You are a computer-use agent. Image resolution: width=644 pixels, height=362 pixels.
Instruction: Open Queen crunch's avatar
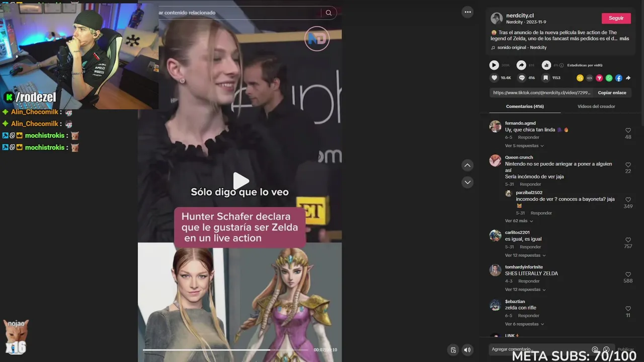[x=496, y=161]
